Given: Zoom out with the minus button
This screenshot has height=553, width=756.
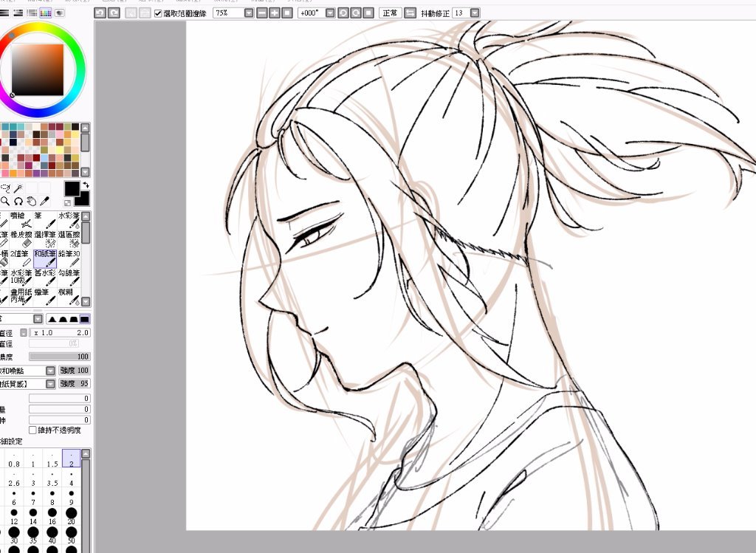Looking at the screenshot, I should point(262,13).
